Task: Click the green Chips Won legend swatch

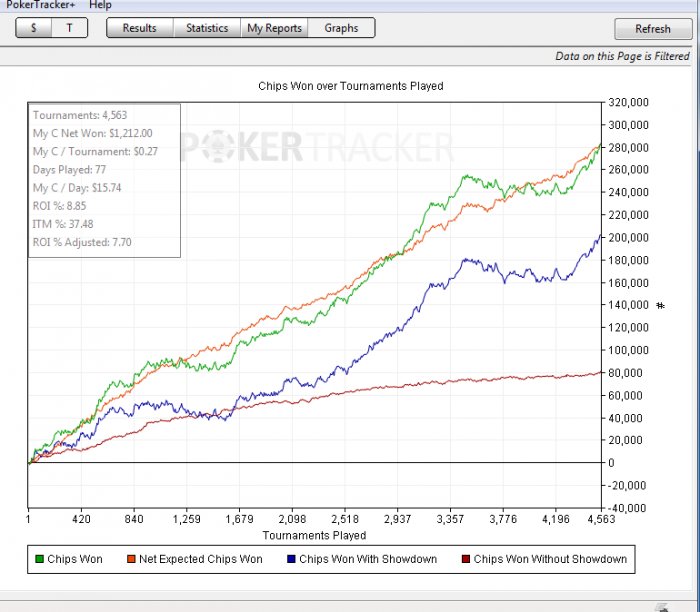Action: click(39, 559)
